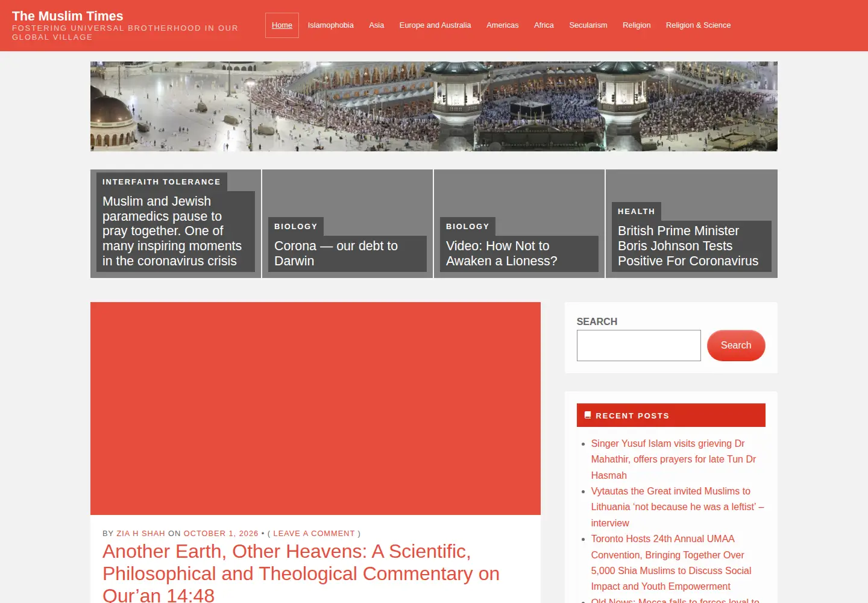Open the Americas menu item
This screenshot has height=603, width=868.
click(502, 25)
